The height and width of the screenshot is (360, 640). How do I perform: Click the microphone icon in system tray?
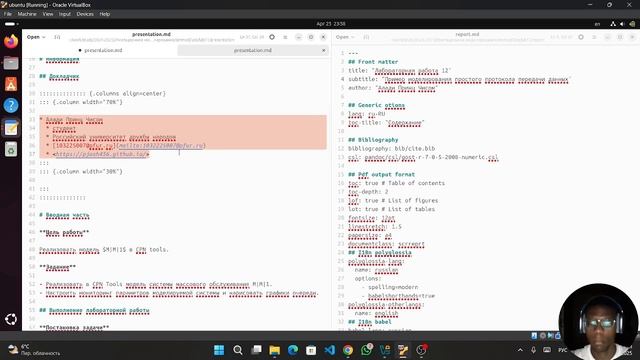(533, 350)
